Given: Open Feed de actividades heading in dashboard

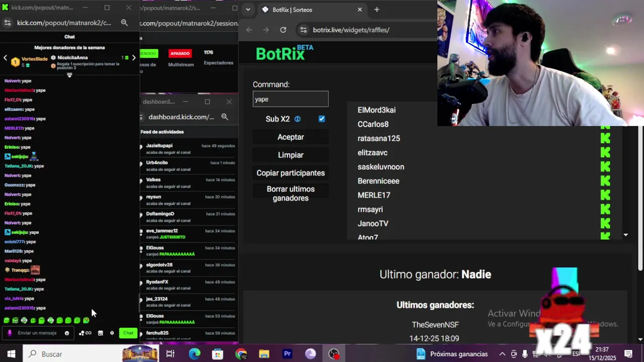Looking at the screenshot, I should click(162, 132).
